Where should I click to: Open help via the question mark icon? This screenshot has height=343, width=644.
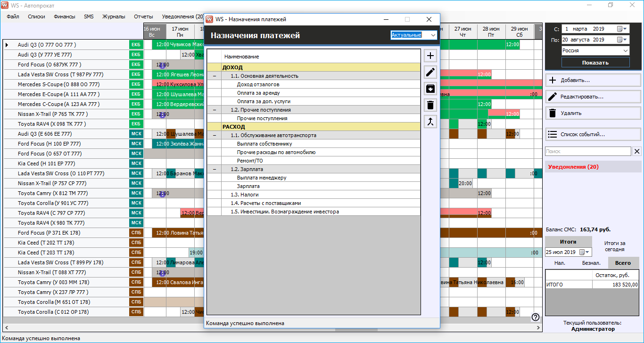click(536, 317)
